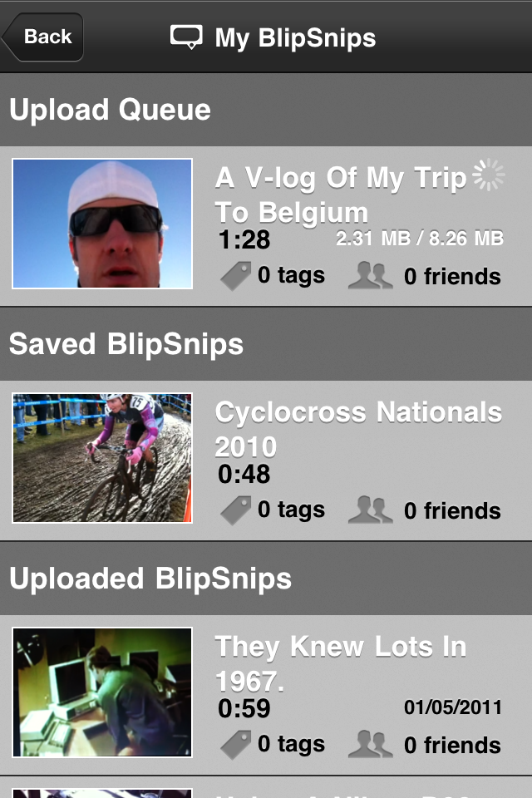
Task: Tap the friends icon on They Knew Lots
Action: (x=370, y=745)
